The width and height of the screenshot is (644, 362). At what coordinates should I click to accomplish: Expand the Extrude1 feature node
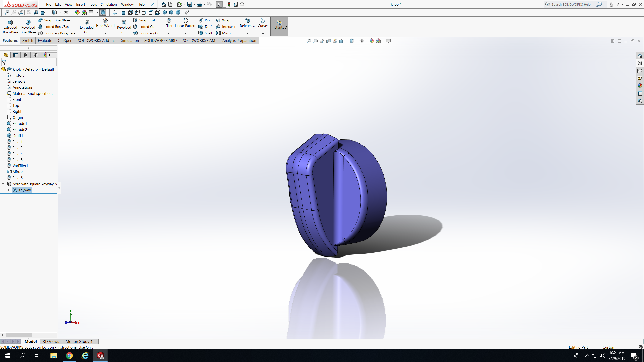[x=3, y=123]
